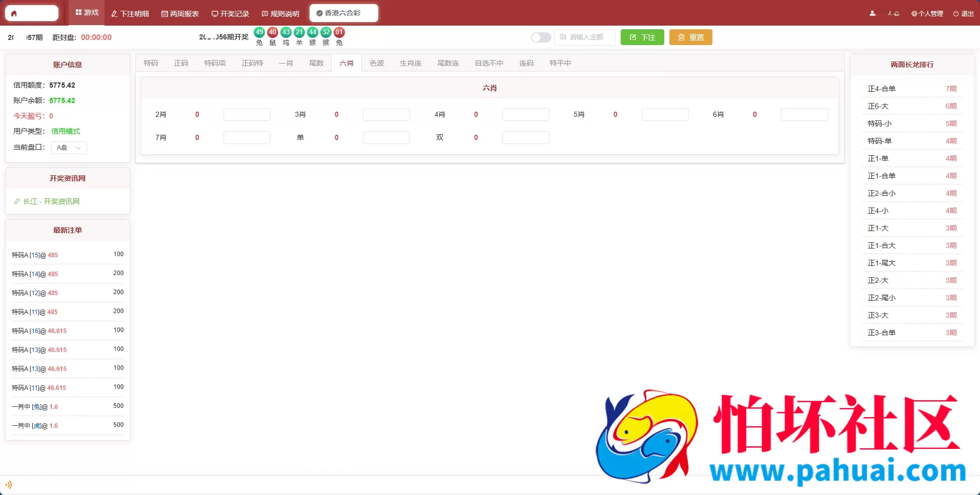This screenshot has width=980, height=495.
Task: Switch to the 特码项 tab
Action: [215, 63]
